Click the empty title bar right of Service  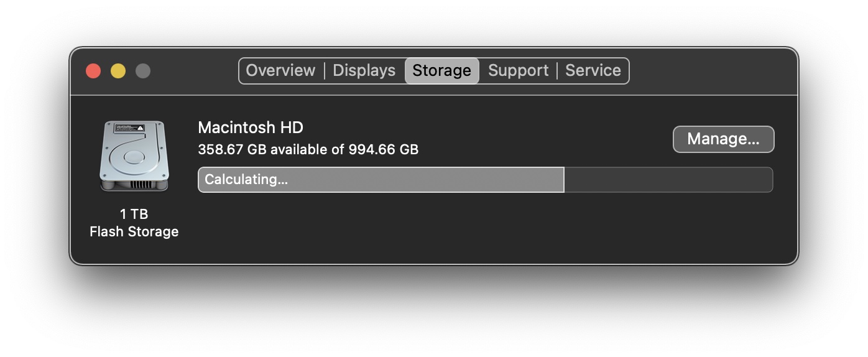pyautogui.click(x=709, y=71)
